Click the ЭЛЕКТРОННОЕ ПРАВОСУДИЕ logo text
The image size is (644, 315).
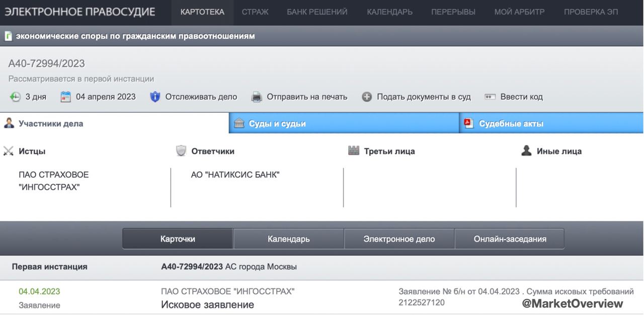click(80, 12)
